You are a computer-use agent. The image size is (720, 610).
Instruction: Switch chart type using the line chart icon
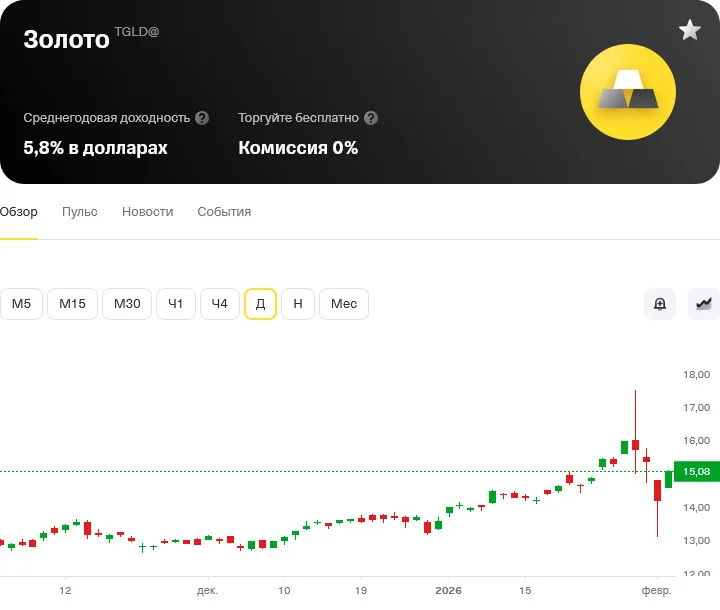coord(704,304)
